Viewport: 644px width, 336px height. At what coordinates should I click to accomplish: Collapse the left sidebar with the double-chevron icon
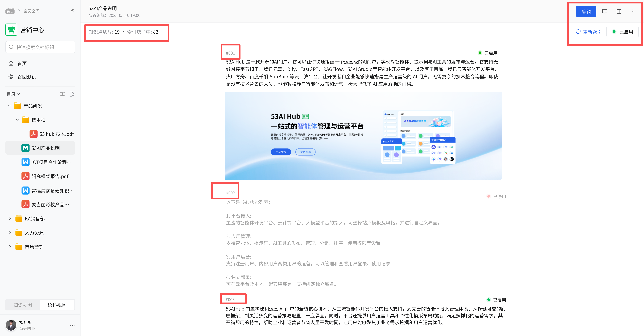tap(72, 11)
